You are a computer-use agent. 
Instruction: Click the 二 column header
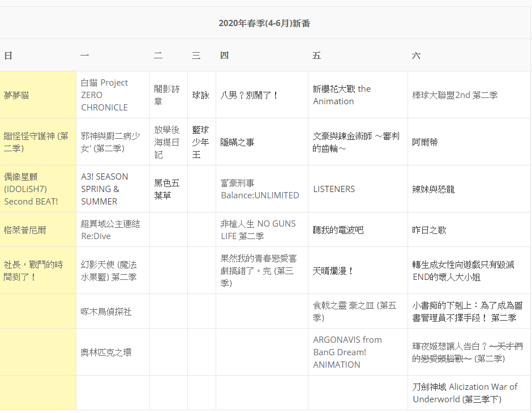pyautogui.click(x=158, y=56)
